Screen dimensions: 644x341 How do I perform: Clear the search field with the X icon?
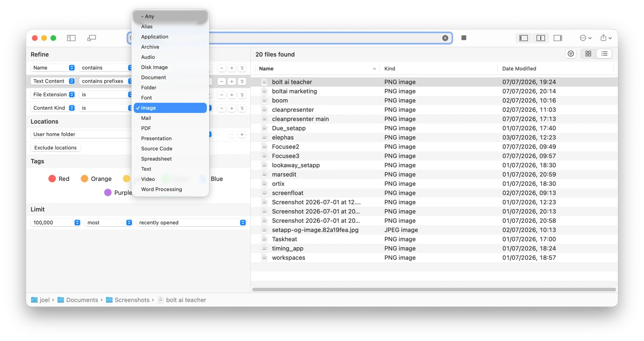pos(445,38)
